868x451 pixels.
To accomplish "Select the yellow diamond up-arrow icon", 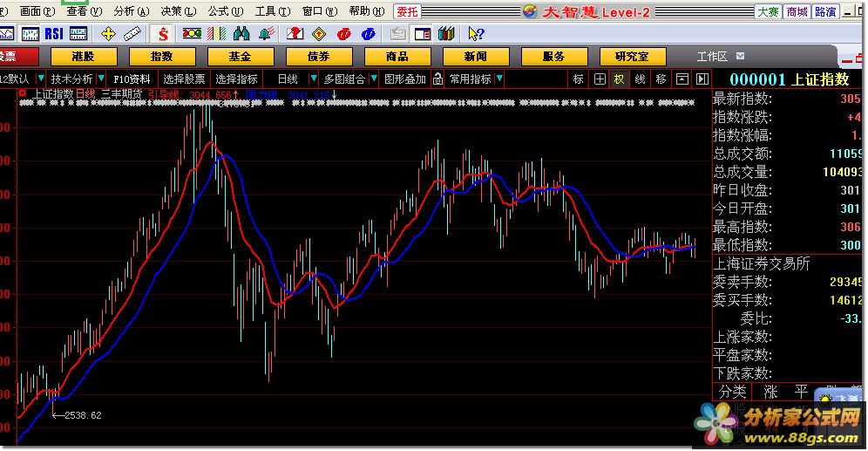I will (319, 34).
